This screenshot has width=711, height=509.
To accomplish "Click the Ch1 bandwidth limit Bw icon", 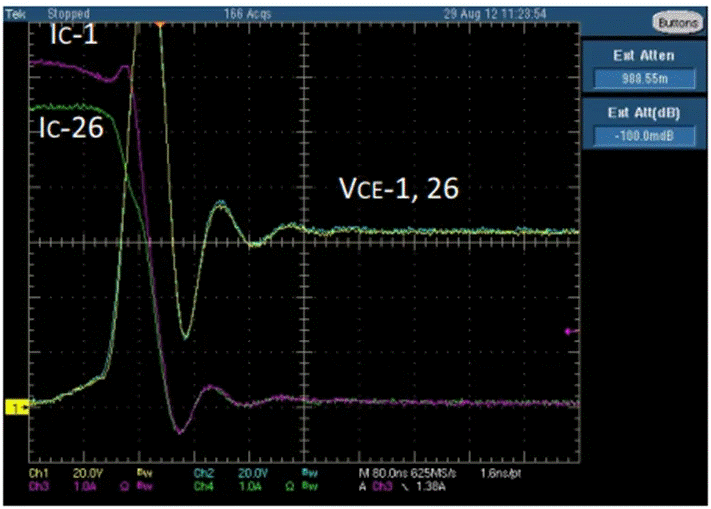I will coord(145,473).
